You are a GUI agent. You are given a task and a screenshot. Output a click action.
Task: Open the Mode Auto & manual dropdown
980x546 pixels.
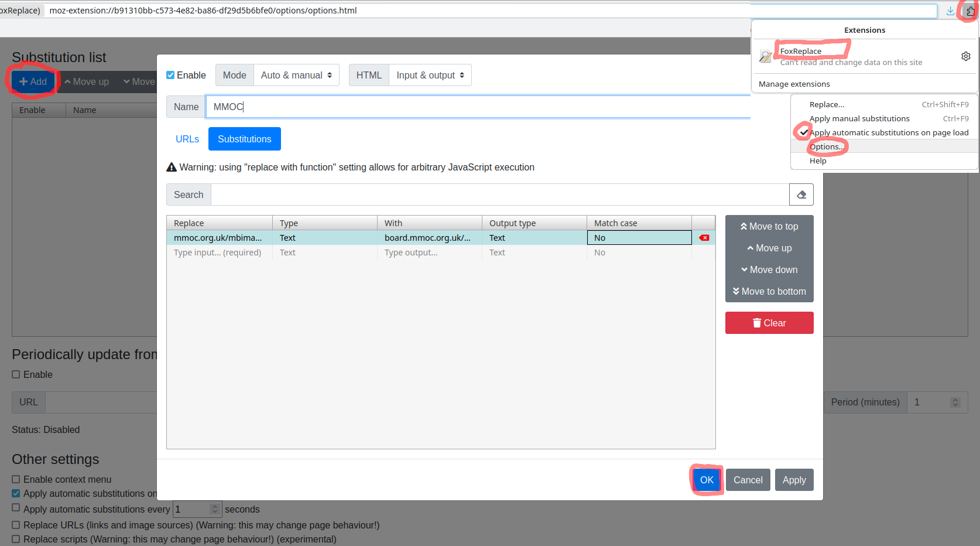pos(296,75)
